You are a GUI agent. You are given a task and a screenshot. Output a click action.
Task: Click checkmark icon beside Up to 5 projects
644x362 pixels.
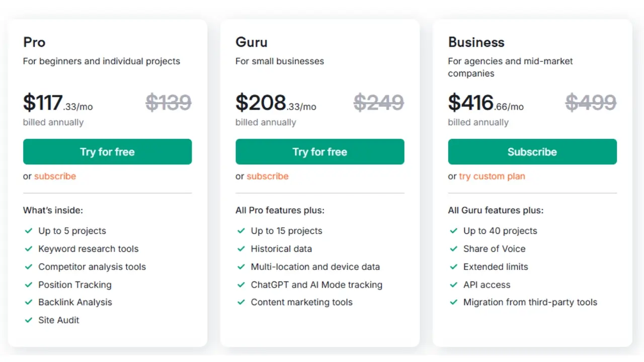tap(29, 231)
